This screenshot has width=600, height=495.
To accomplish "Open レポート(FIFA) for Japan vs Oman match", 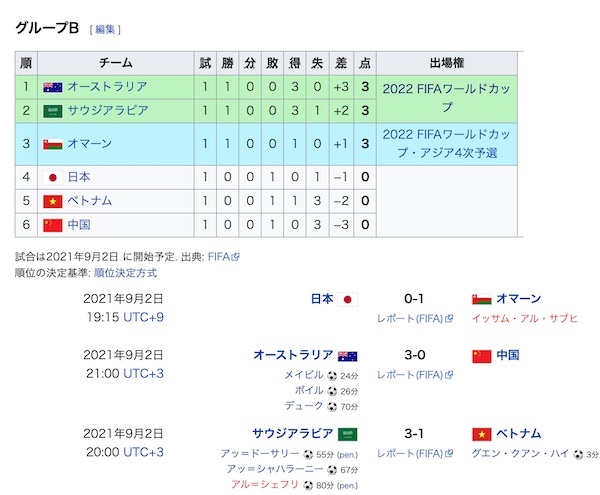I will click(x=411, y=319).
